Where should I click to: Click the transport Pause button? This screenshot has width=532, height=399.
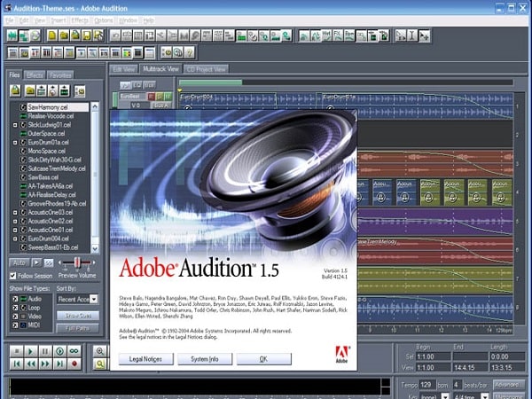[45, 351]
